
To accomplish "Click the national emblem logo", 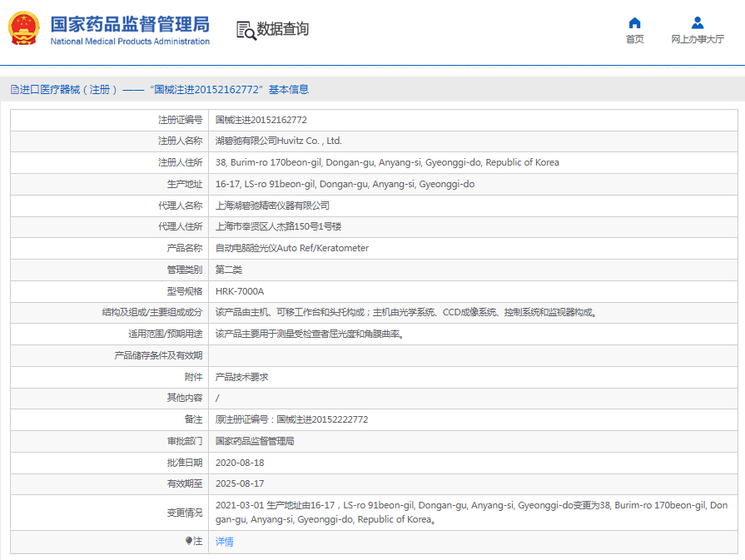I will [x=24, y=28].
